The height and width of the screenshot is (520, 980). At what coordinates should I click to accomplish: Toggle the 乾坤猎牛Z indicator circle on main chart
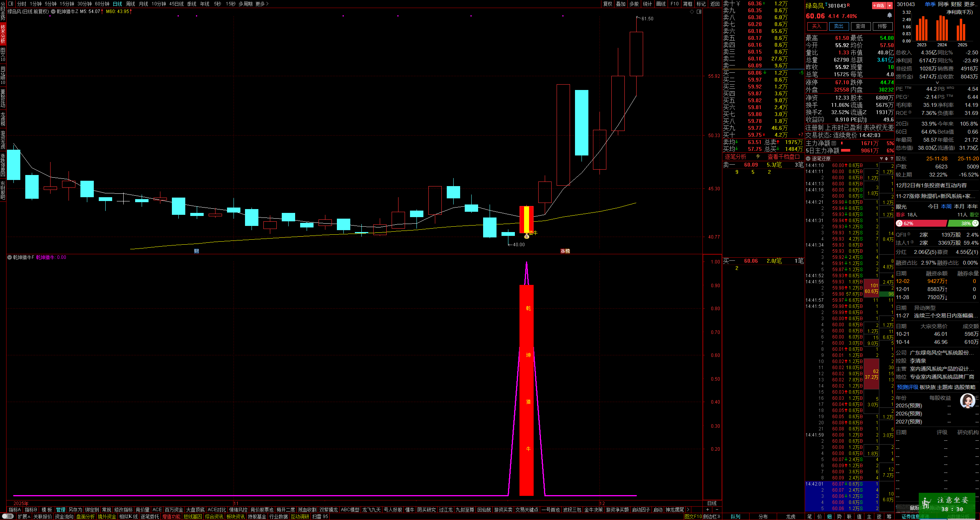click(53, 11)
